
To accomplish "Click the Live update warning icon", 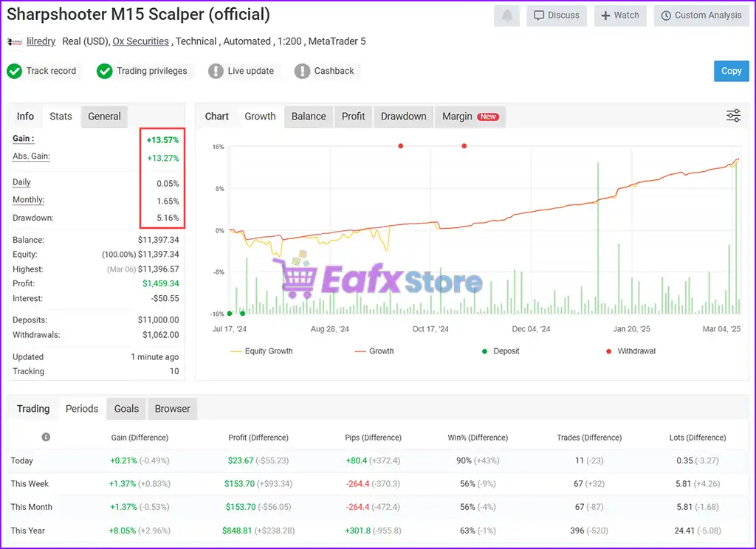I will (216, 71).
